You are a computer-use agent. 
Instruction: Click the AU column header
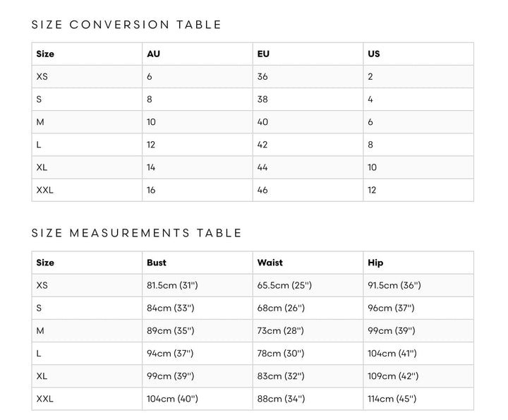(154, 54)
